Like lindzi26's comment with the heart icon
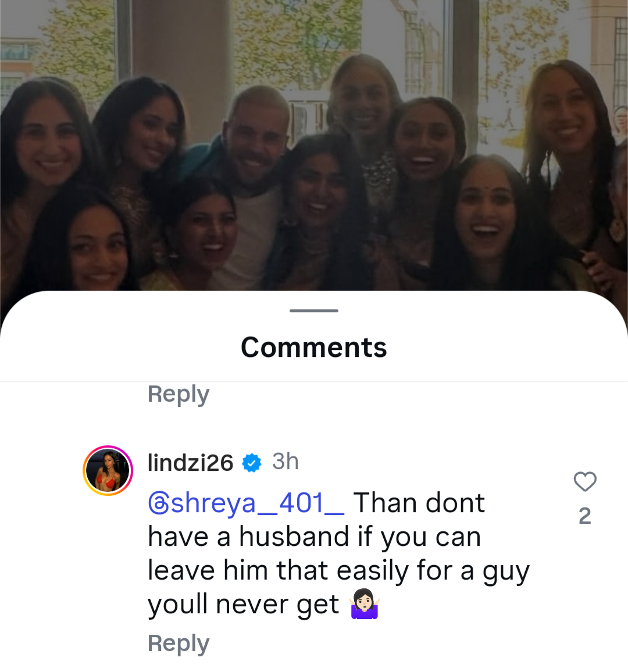628x672 pixels. tap(585, 481)
